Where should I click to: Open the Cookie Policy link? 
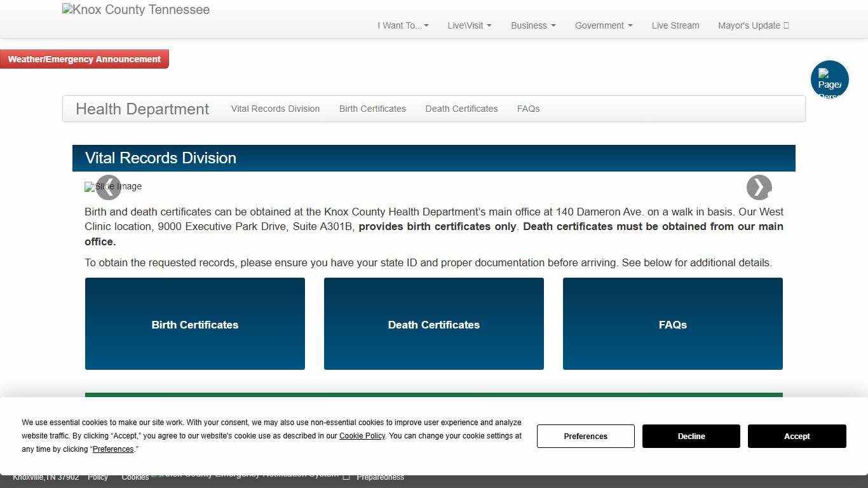(x=362, y=436)
